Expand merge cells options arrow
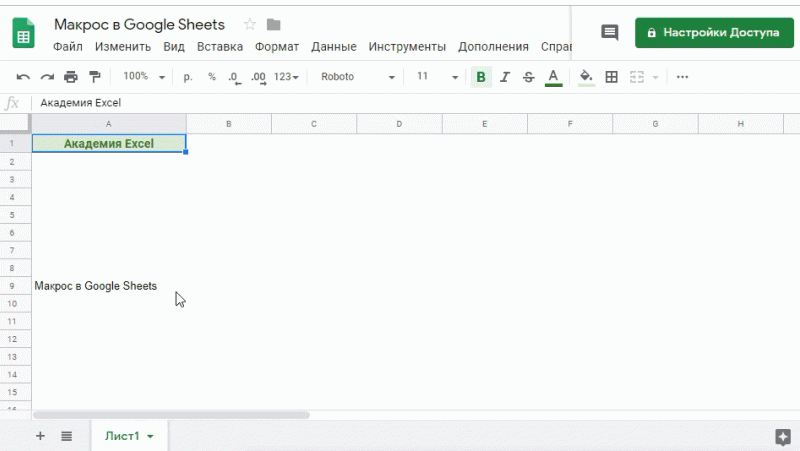 point(656,78)
